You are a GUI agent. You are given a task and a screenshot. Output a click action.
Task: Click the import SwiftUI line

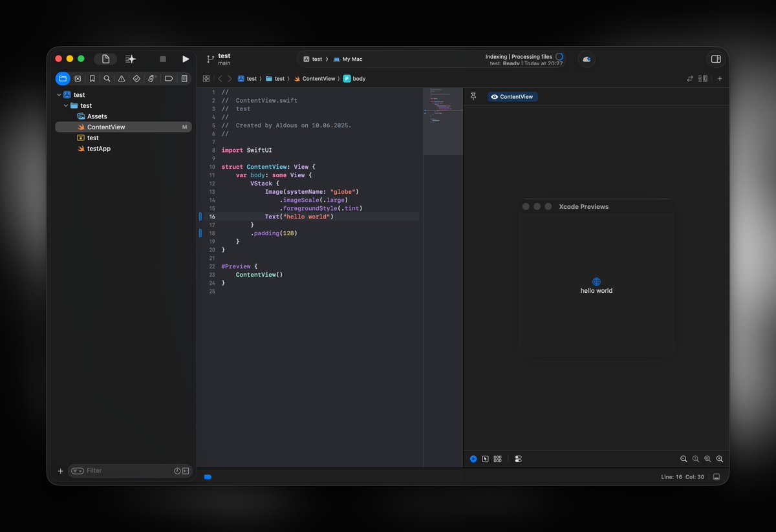pos(247,150)
